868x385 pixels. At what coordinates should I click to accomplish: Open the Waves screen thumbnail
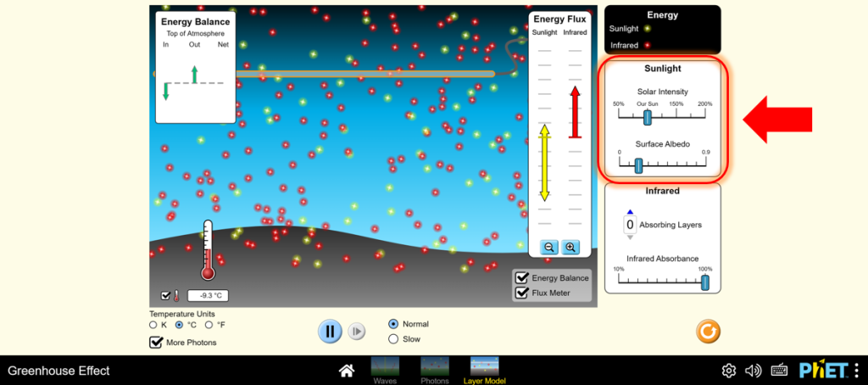click(x=385, y=371)
